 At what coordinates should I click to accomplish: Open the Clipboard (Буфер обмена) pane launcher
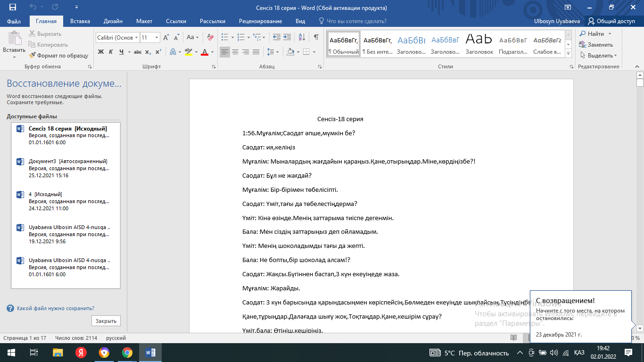pos(90,67)
